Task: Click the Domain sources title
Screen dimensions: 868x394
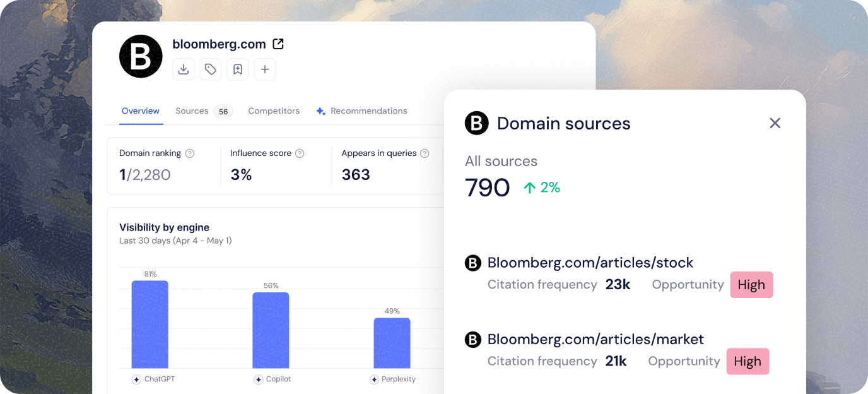Action: tap(564, 123)
